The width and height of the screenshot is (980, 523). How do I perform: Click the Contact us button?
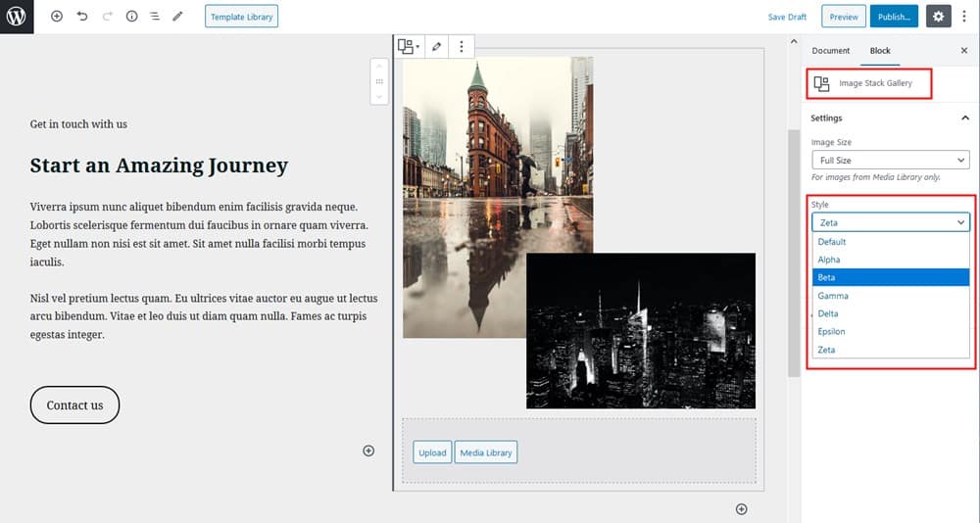[x=74, y=404]
